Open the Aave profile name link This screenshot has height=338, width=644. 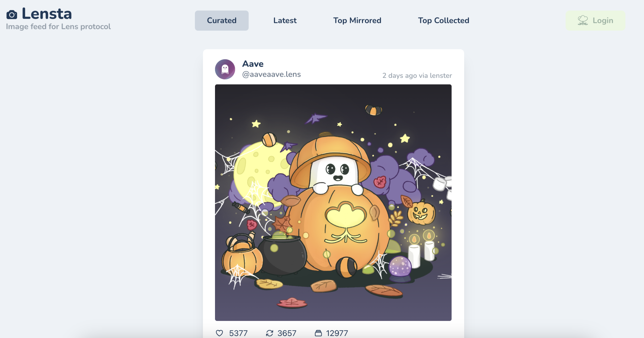point(253,64)
